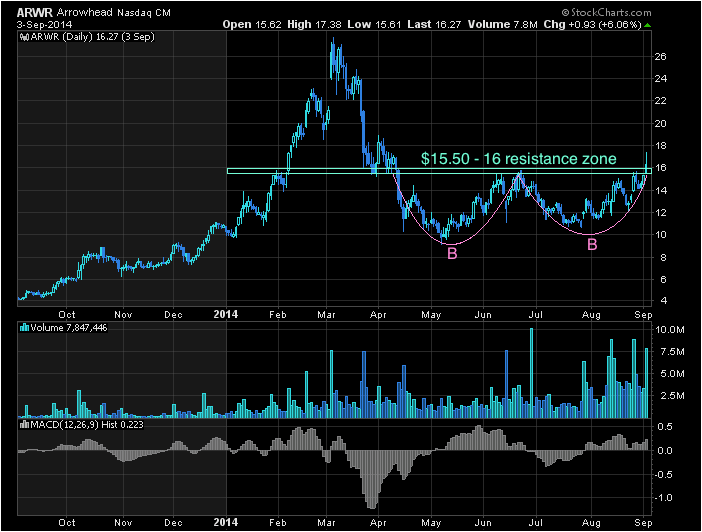The width and height of the screenshot is (702, 532).
Task: Click the 3-Sep-2014 date under the ticker
Action: (x=44, y=25)
